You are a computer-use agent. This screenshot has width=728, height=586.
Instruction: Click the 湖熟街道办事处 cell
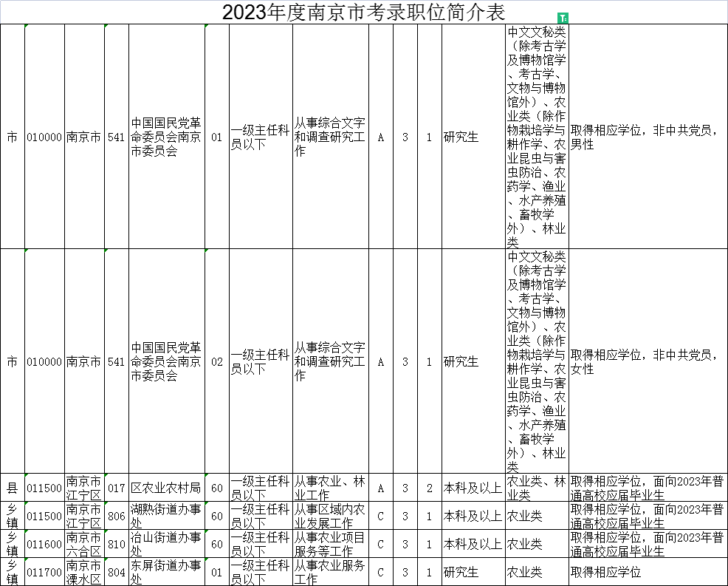click(x=166, y=516)
